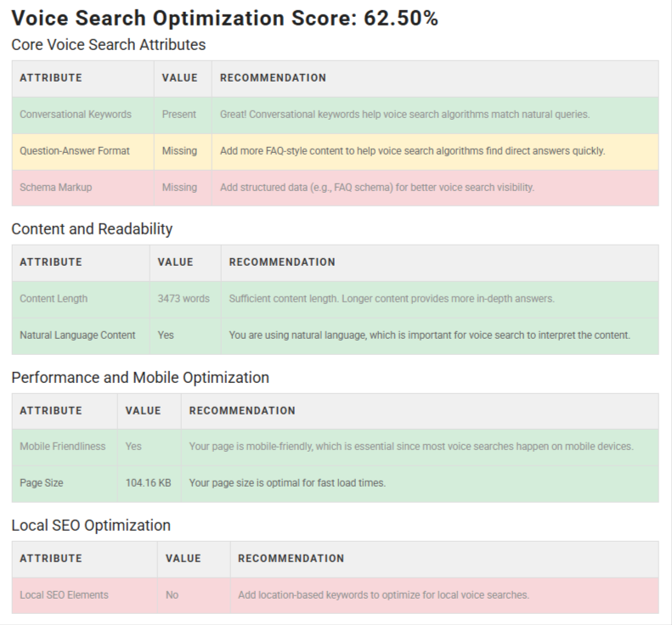Click the Schema Markup attribute cell
Screen dimensions: 672x625
[x=55, y=188]
